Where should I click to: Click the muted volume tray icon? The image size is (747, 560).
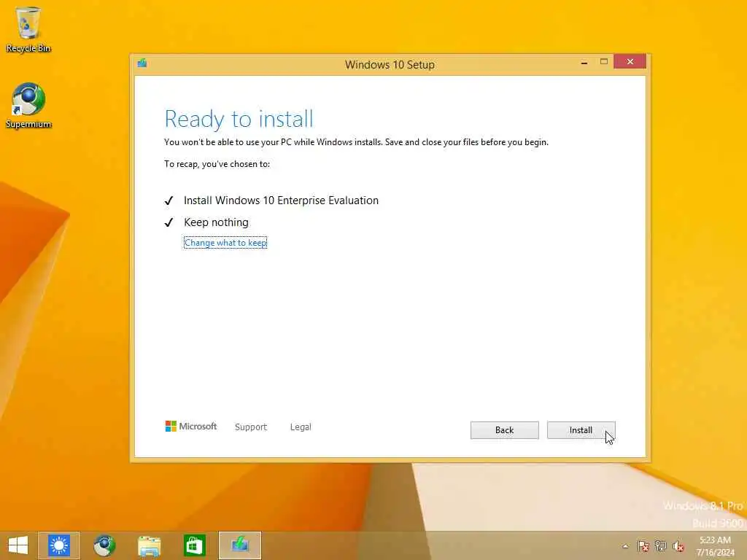pyautogui.click(x=678, y=545)
